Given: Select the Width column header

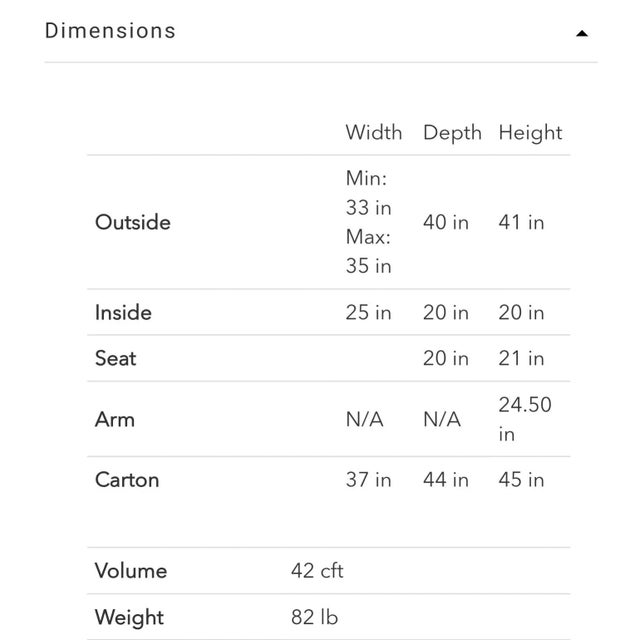Looking at the screenshot, I should pos(374,132).
